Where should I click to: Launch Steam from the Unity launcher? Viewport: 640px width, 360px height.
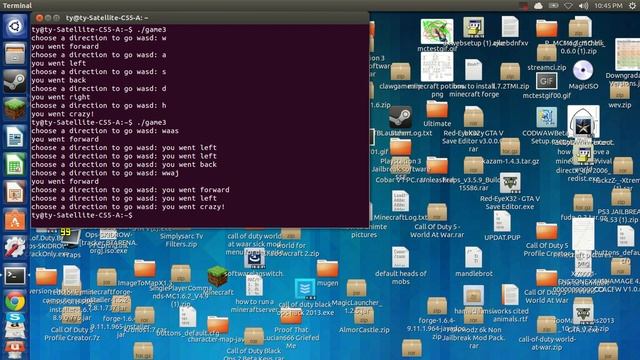15,81
